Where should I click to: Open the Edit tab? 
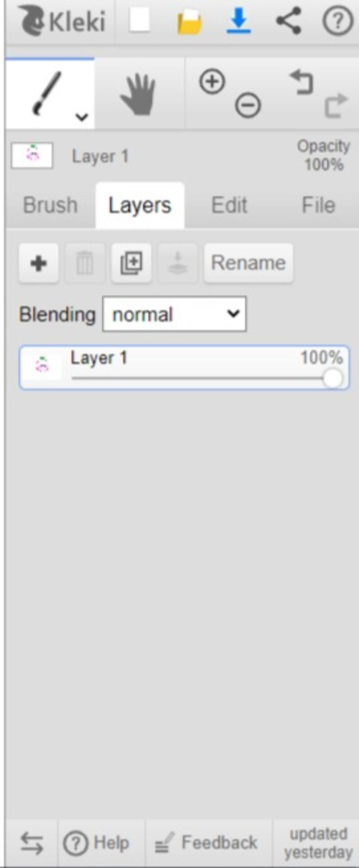click(x=229, y=205)
